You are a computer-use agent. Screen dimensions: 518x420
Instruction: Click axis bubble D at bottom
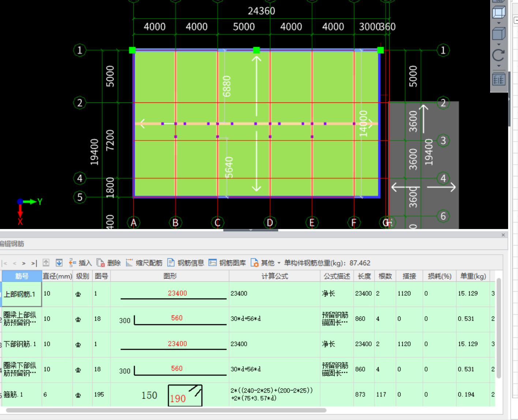coord(270,222)
